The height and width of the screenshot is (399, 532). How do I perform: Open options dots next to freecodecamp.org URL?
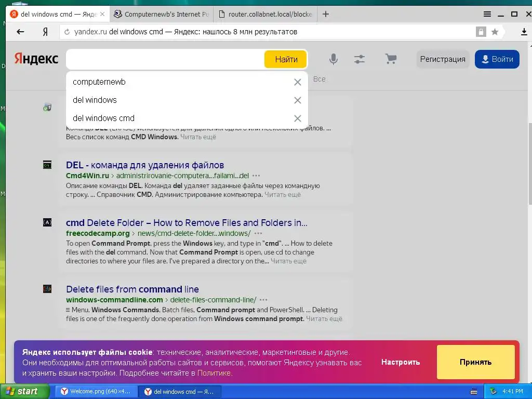258,233
